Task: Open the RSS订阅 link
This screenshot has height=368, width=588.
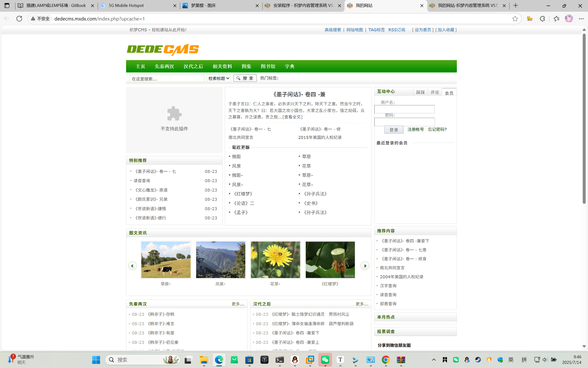Action: (x=396, y=30)
